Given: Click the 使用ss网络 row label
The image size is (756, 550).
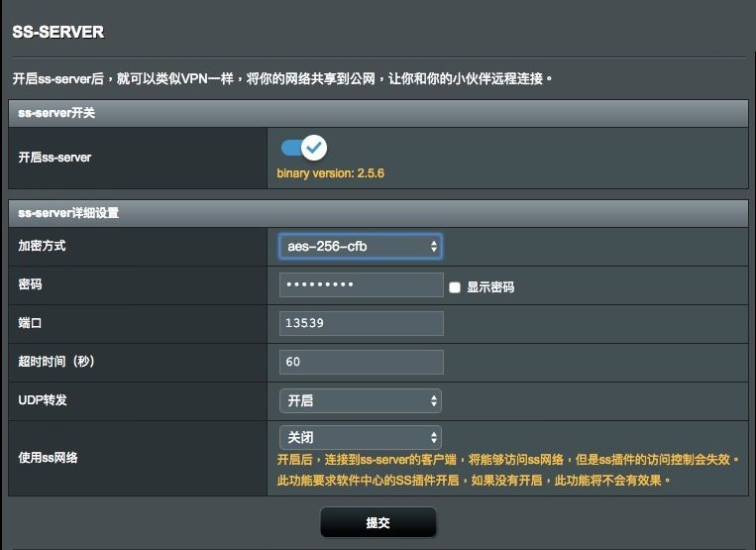Looking at the screenshot, I should [48, 458].
